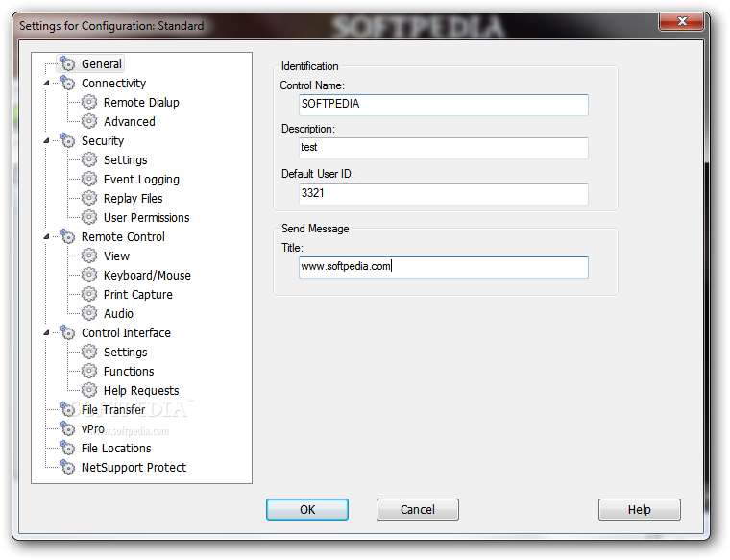Click the Send Message Title field
Image resolution: width=730 pixels, height=560 pixels.
click(443, 267)
